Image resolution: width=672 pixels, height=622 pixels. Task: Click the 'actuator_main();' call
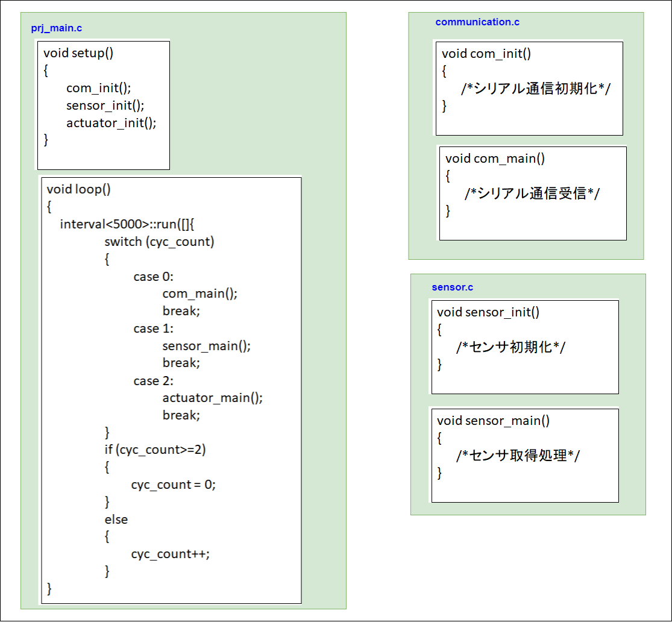tap(213, 398)
